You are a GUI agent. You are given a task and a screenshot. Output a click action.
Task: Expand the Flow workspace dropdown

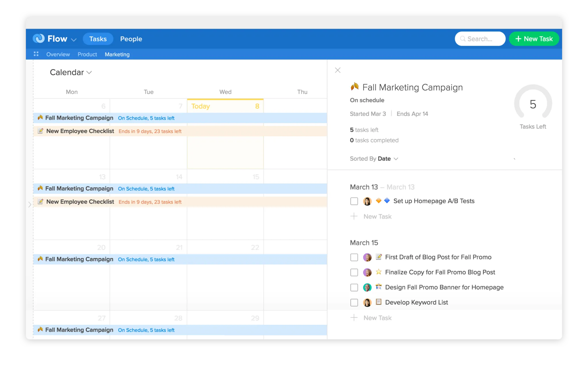74,39
